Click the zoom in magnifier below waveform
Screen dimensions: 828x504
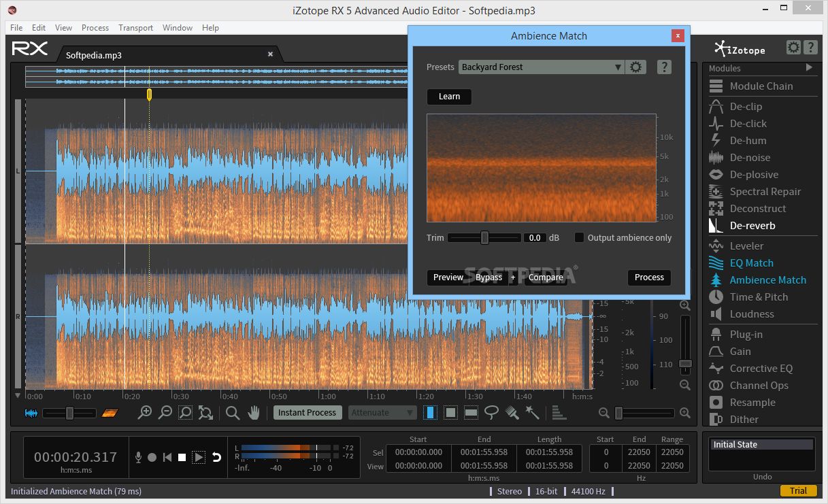[145, 412]
